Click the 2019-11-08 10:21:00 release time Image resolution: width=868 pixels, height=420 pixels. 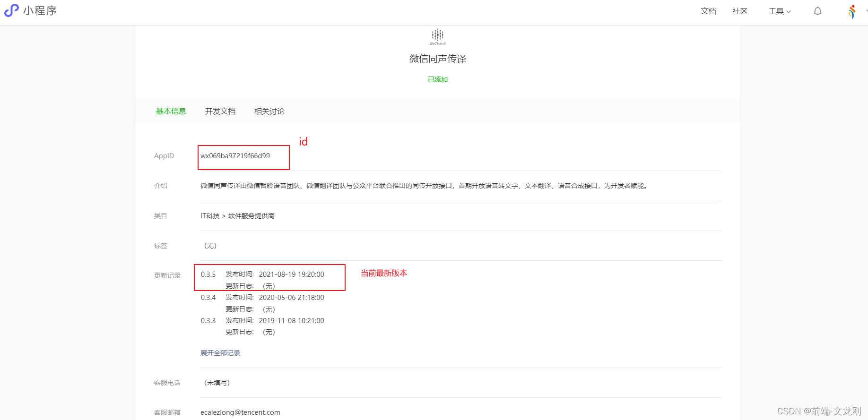point(292,321)
